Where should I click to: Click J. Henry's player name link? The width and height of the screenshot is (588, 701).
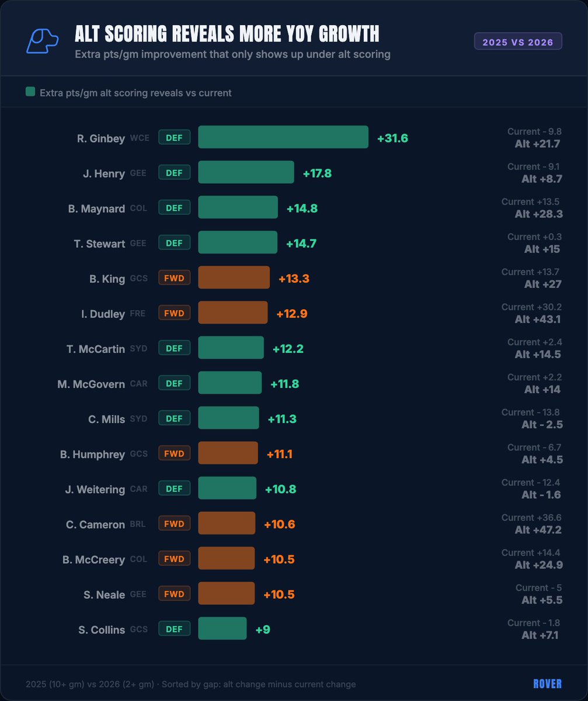(105, 172)
